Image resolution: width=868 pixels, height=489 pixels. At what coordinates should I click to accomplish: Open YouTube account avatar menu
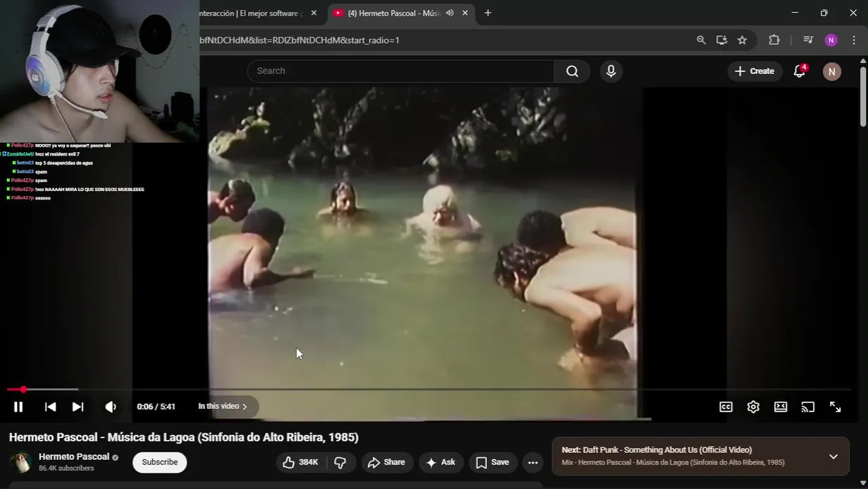(x=832, y=71)
